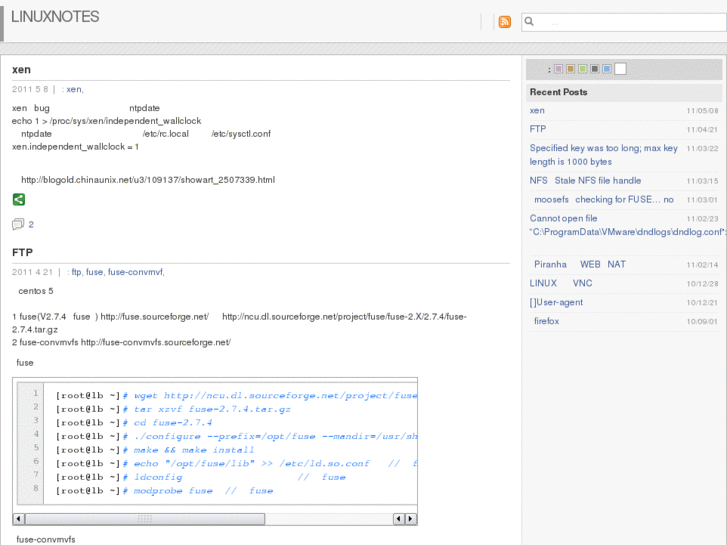Open the FTP post title
The image size is (727, 545).
[22, 252]
